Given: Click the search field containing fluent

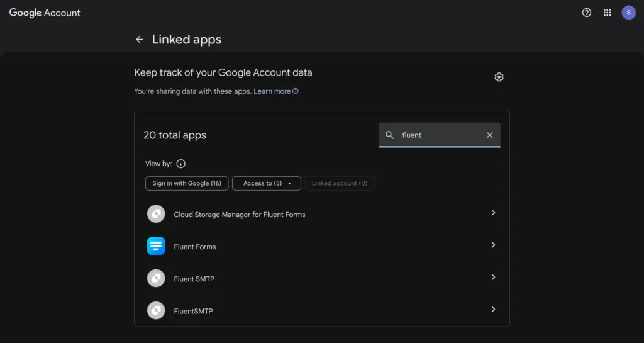Looking at the screenshot, I should click(x=440, y=135).
